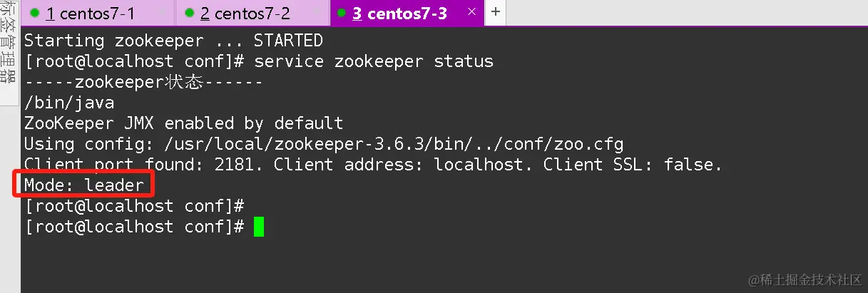Click the Starting zookeeper ... STARTED line
This screenshot has width=868, height=293.
tap(173, 41)
